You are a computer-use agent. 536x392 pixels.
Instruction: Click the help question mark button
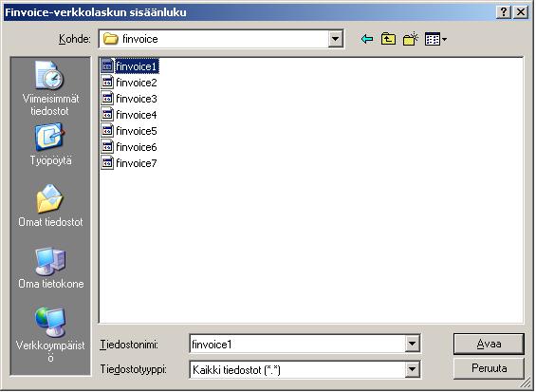504,12
